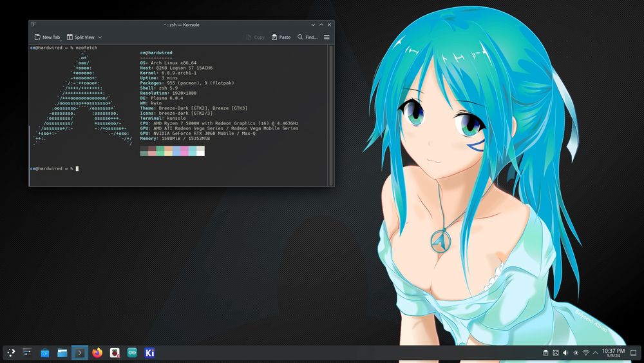
Task: Click the Peek at Desktop button
Action: coord(633,353)
